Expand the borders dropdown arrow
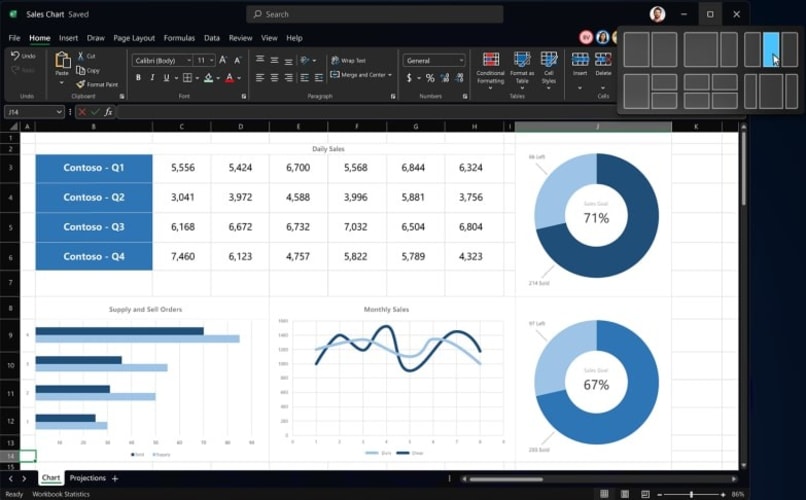 (x=197, y=78)
